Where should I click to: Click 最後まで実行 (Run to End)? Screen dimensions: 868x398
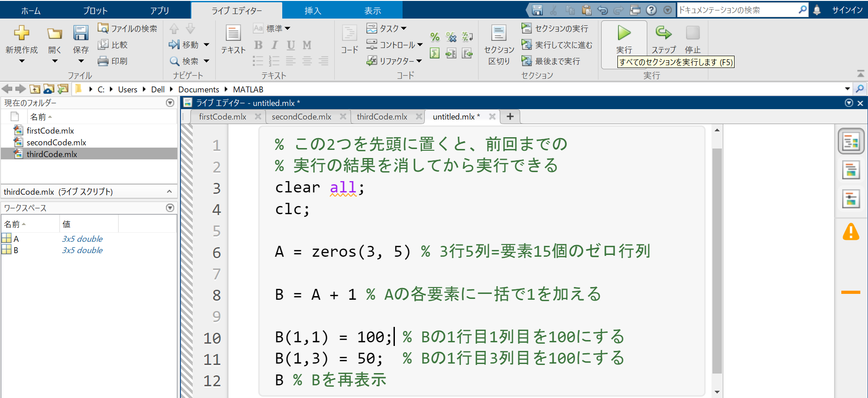point(551,61)
